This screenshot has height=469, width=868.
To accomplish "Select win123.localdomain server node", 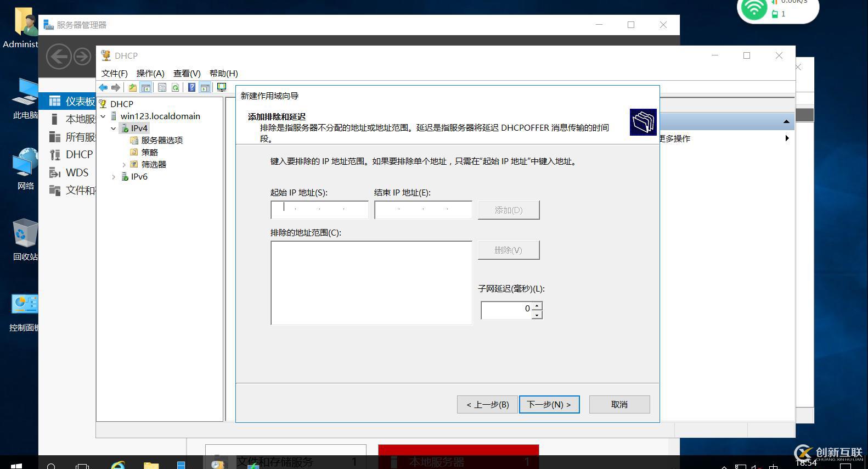I will [x=160, y=116].
